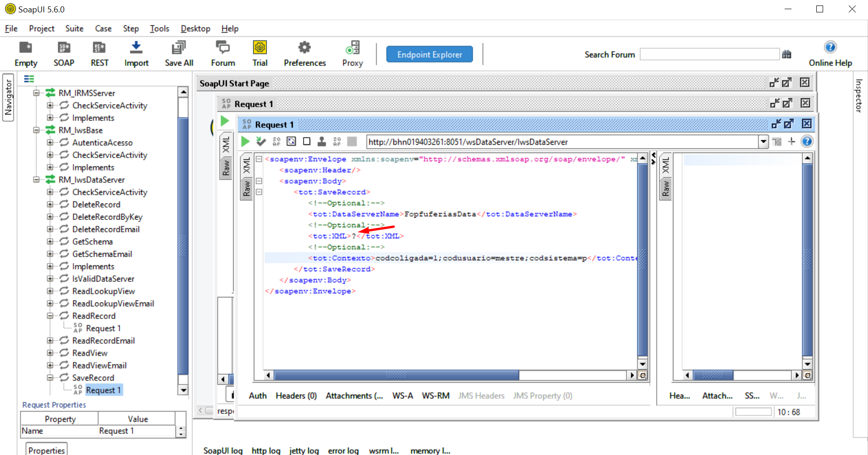Collapse the ReadRecord operation node
The width and height of the screenshot is (868, 455).
(x=50, y=316)
